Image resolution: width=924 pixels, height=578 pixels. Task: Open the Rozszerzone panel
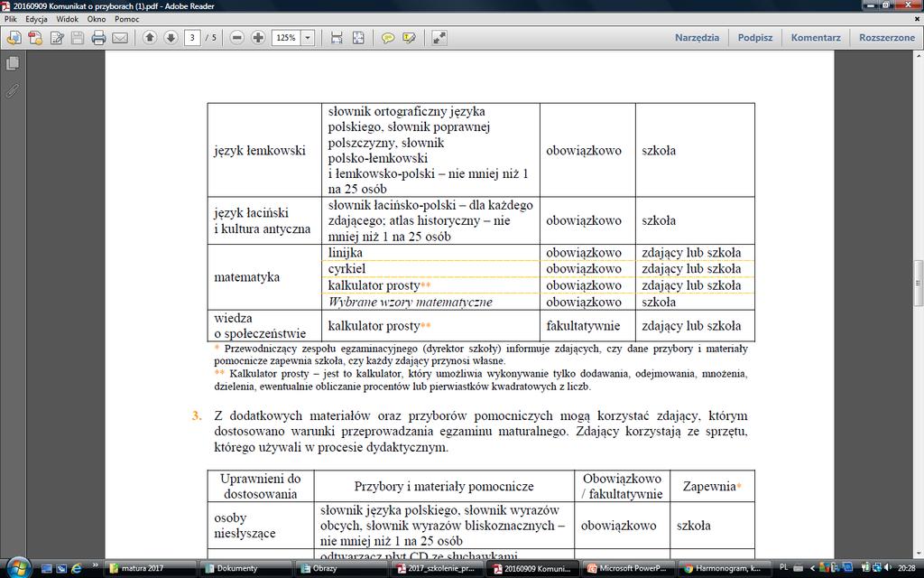point(886,38)
